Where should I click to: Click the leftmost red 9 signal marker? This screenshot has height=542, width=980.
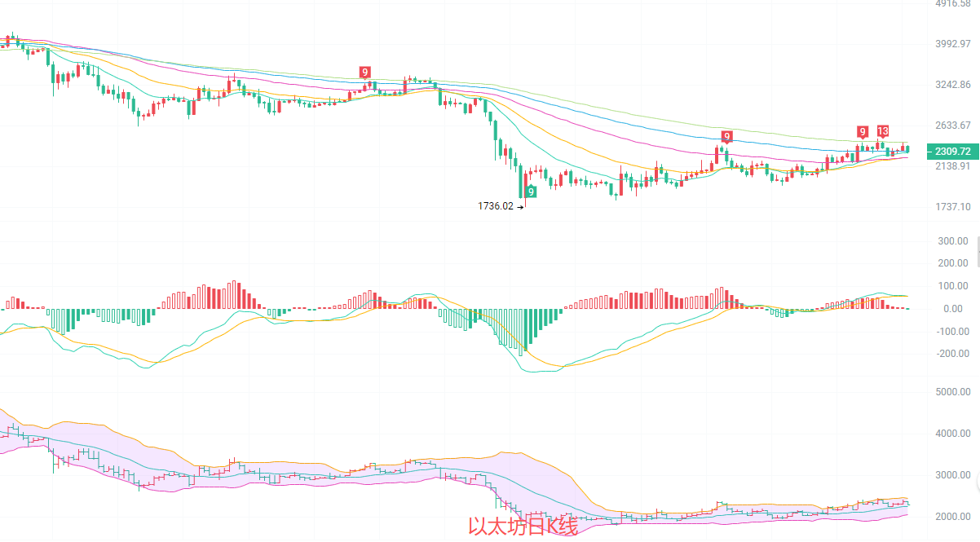pos(364,73)
